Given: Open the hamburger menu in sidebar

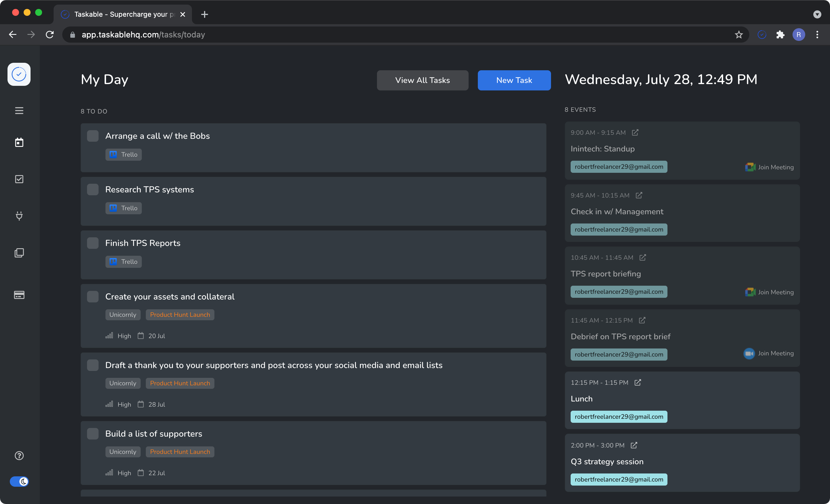Looking at the screenshot, I should click(19, 110).
